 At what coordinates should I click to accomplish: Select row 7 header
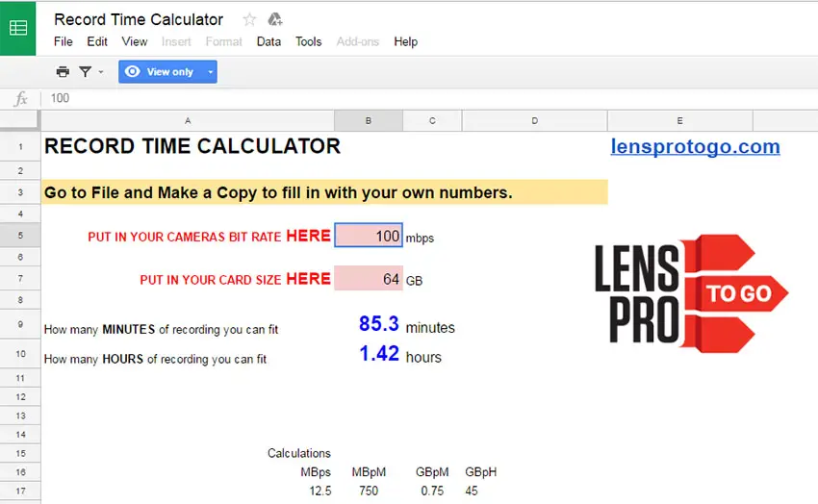tap(20, 278)
